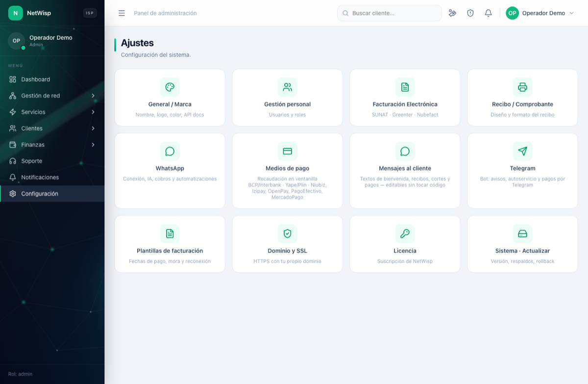Expand the Clientes submenu chevron
588x384 pixels.
pos(93,128)
